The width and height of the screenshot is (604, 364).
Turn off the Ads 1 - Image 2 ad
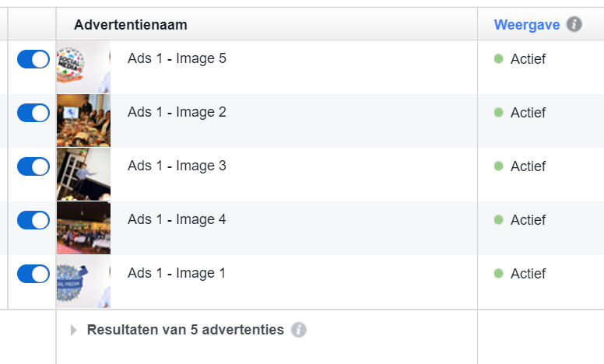pos(33,113)
